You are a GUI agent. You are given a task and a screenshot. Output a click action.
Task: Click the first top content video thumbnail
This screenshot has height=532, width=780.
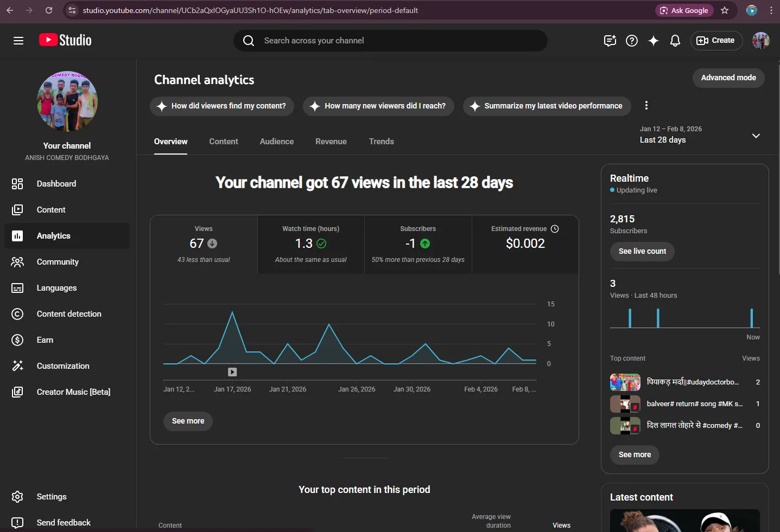point(625,382)
